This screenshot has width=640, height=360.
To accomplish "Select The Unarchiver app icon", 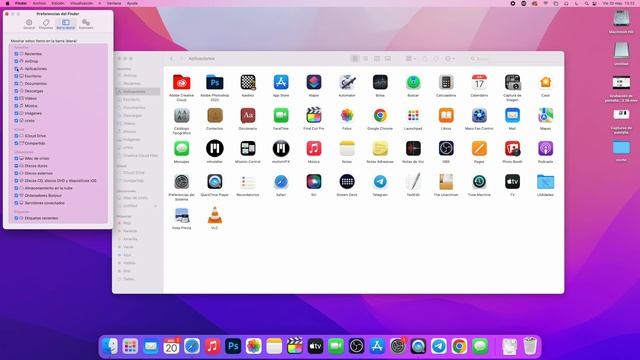I will click(x=446, y=182).
